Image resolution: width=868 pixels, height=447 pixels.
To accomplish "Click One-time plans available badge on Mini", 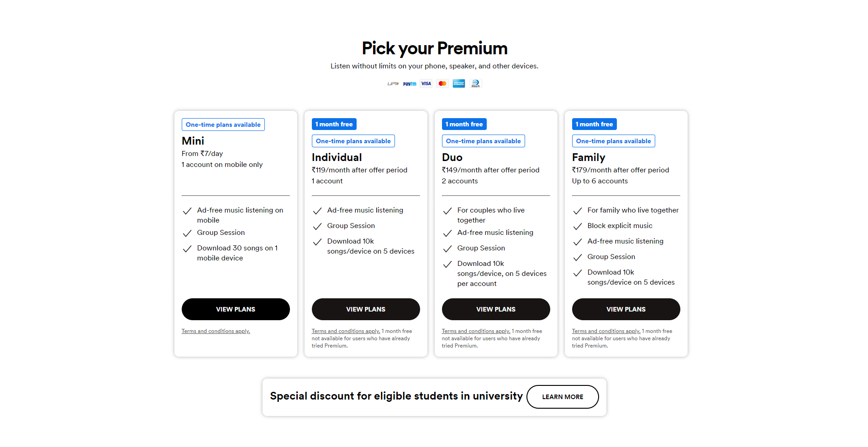I will pyautogui.click(x=223, y=124).
